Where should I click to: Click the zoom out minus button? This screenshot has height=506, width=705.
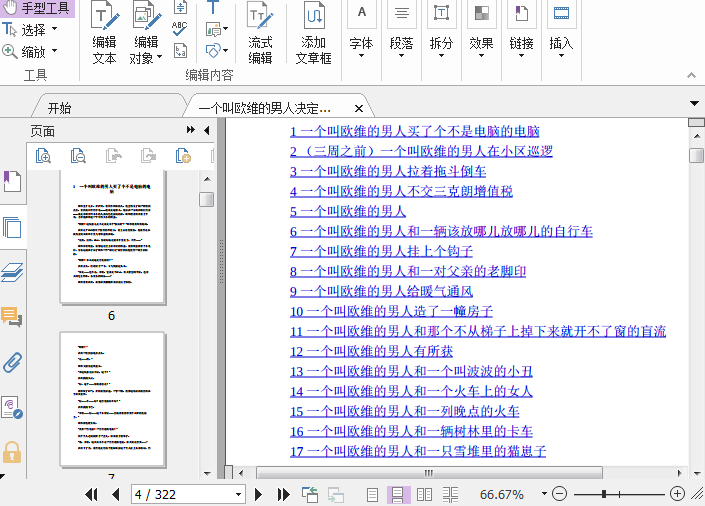tap(559, 494)
